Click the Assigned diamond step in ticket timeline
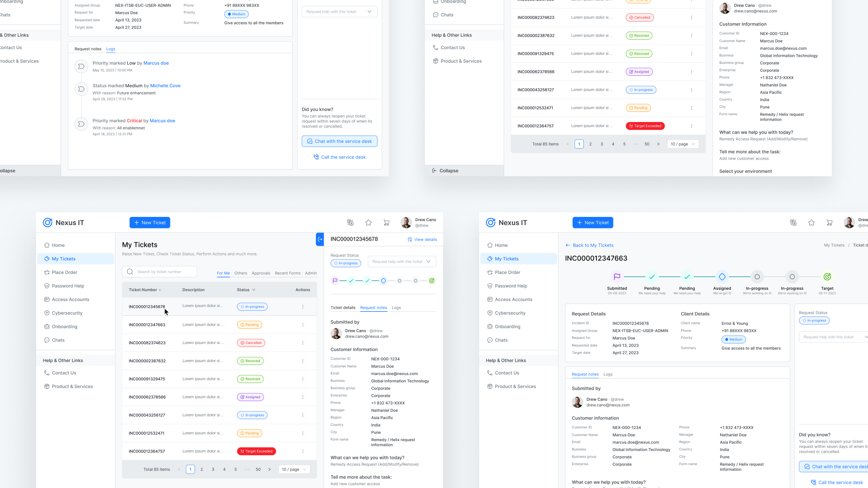Image resolution: width=868 pixels, height=488 pixels. click(722, 277)
